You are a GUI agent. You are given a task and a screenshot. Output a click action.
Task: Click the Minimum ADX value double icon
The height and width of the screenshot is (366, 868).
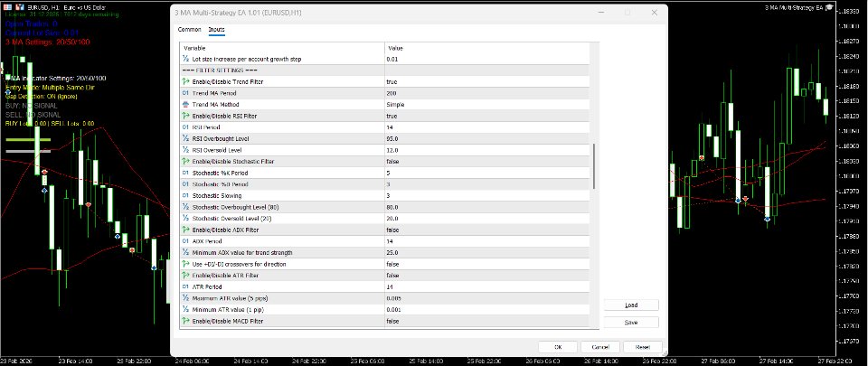185,253
